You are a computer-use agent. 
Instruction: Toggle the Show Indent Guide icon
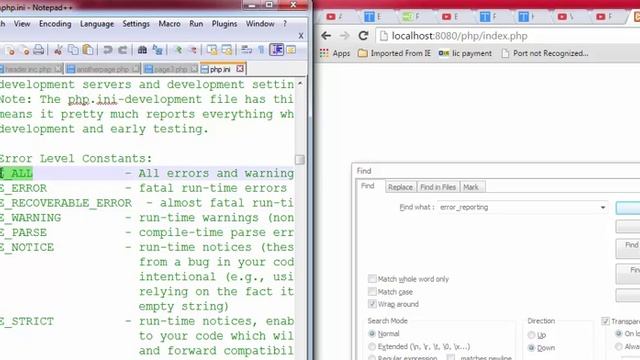click(277, 50)
